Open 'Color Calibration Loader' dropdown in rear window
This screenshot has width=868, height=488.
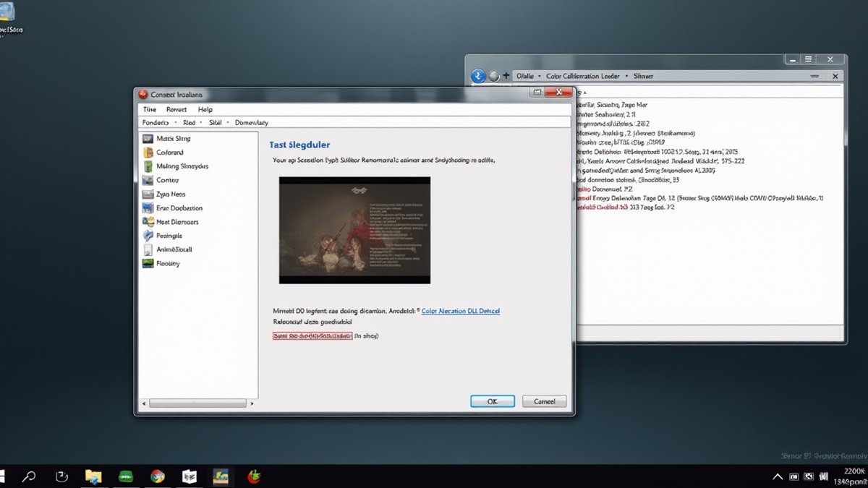click(583, 75)
